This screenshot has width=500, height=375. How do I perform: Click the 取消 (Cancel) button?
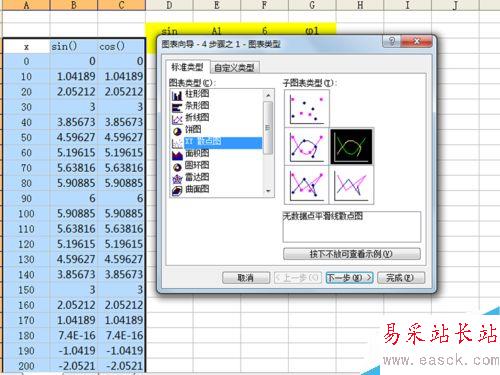tap(246, 278)
